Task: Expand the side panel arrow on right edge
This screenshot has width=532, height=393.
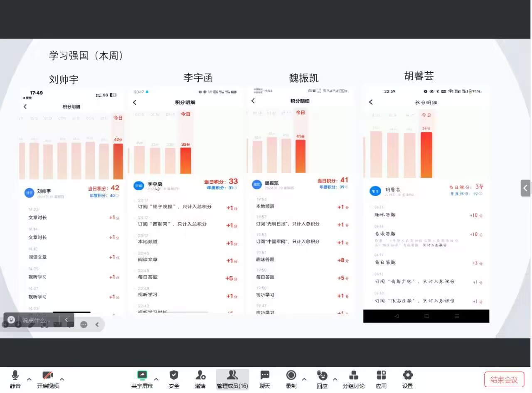Action: pyautogui.click(x=525, y=188)
